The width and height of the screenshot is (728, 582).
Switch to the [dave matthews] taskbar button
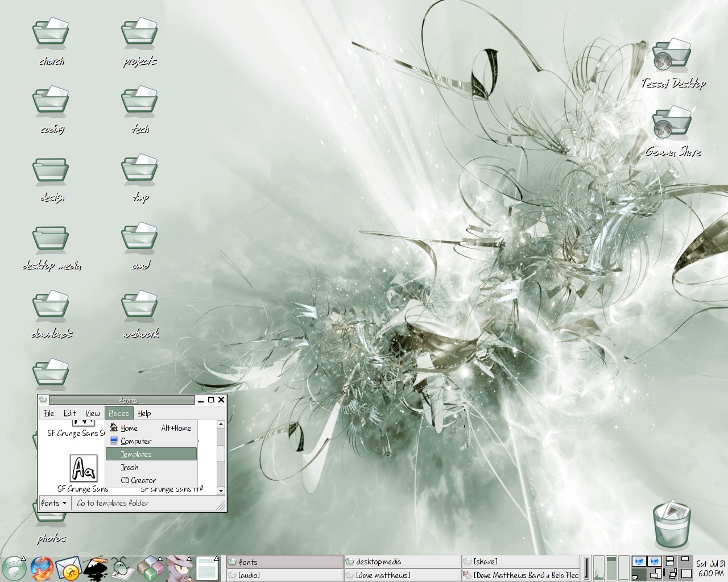click(403, 575)
